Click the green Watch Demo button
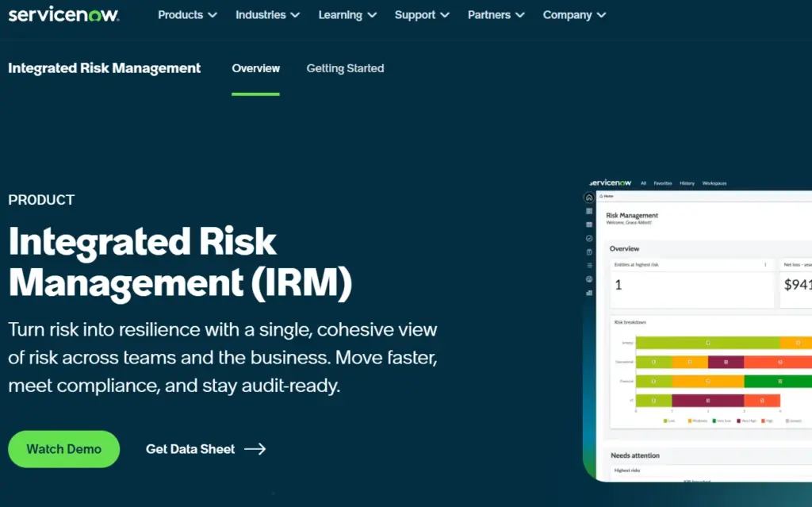Viewport: 812px width, 507px height. point(63,449)
